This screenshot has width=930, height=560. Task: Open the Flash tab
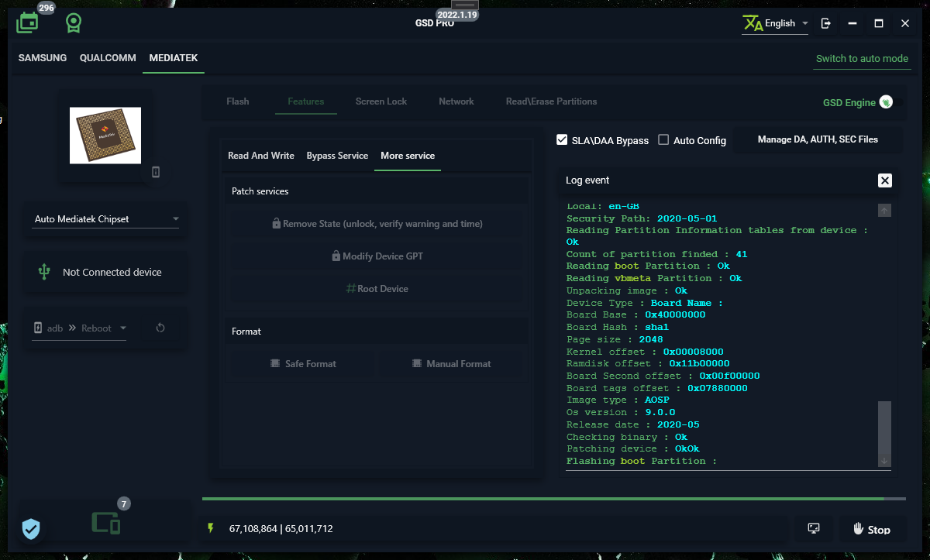(238, 101)
